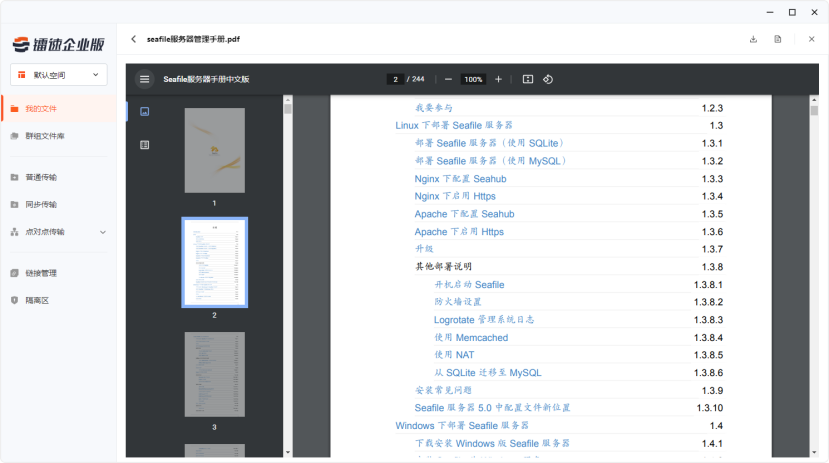Open the document details icon
Screen dimensions: 829x463
pyautogui.click(x=778, y=39)
